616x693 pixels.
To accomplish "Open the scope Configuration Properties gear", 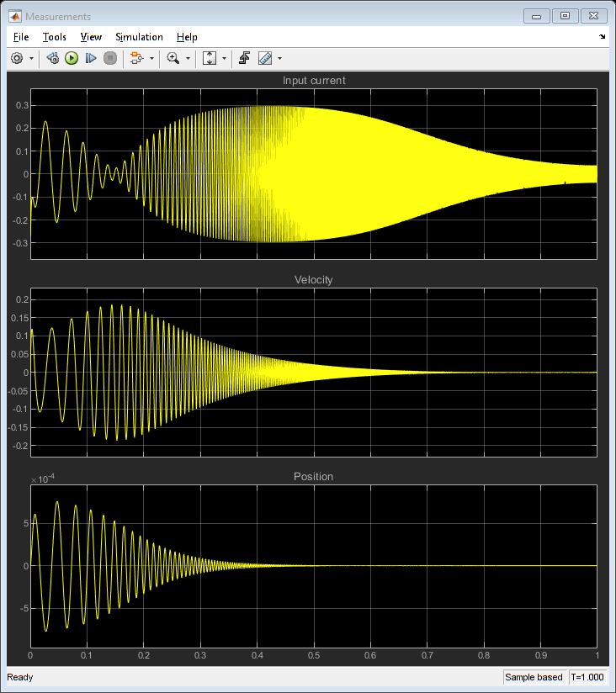I will pyautogui.click(x=17, y=58).
